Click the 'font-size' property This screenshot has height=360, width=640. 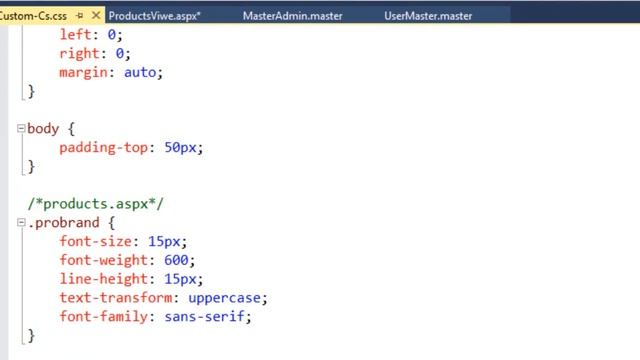[96, 241]
